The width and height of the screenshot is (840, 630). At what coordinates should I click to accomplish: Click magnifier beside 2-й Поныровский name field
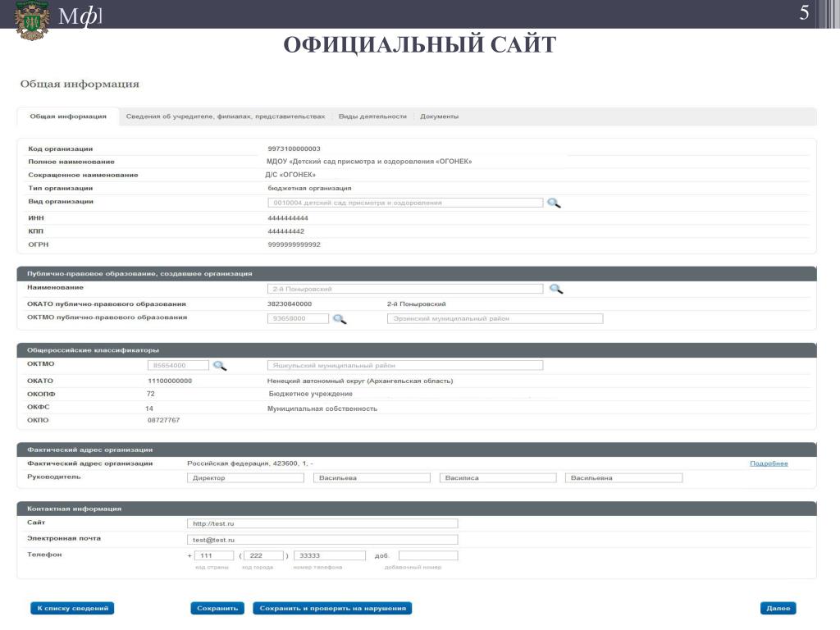click(556, 289)
